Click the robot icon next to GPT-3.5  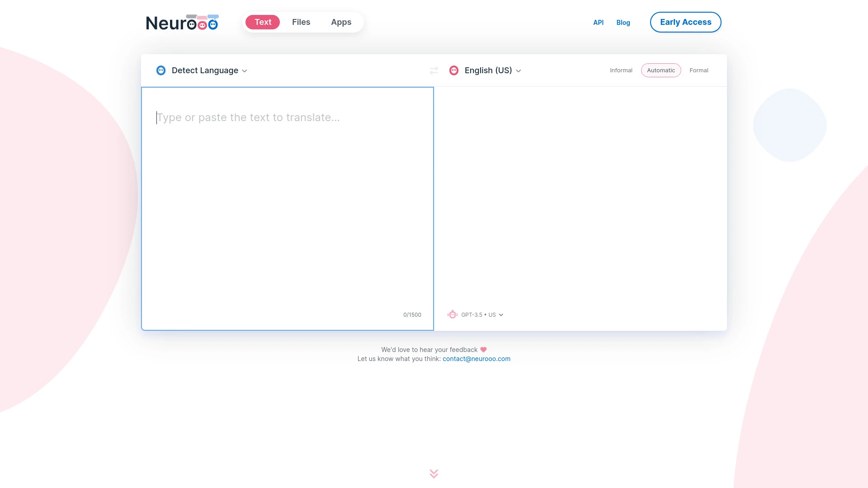(x=453, y=314)
